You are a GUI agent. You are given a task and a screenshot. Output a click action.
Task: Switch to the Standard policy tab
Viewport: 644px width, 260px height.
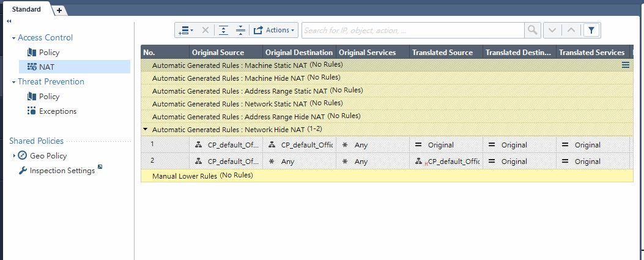tap(26, 9)
